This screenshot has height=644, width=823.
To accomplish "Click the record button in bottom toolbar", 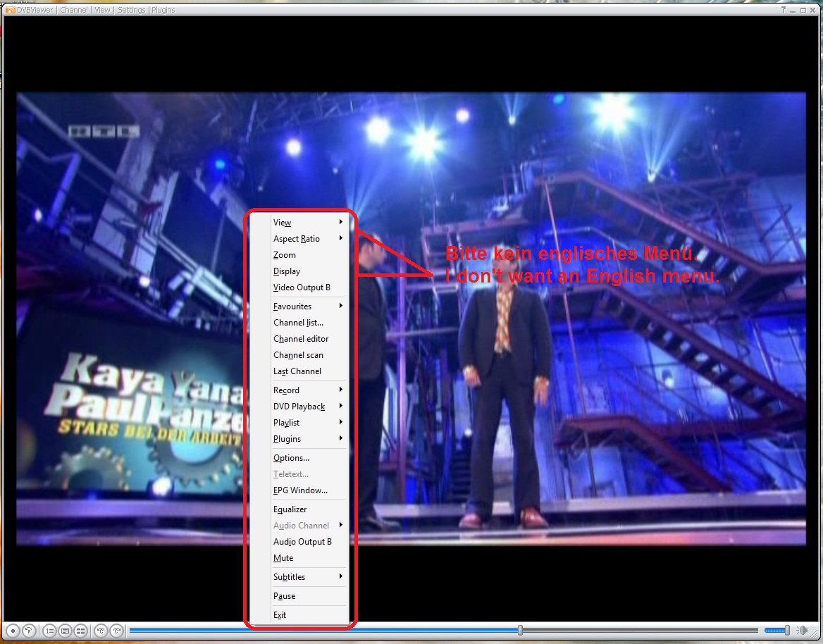I will [12, 631].
